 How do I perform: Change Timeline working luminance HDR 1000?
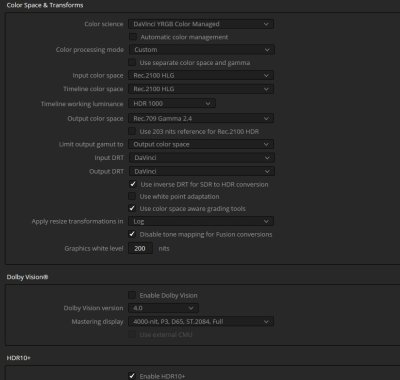point(172,103)
